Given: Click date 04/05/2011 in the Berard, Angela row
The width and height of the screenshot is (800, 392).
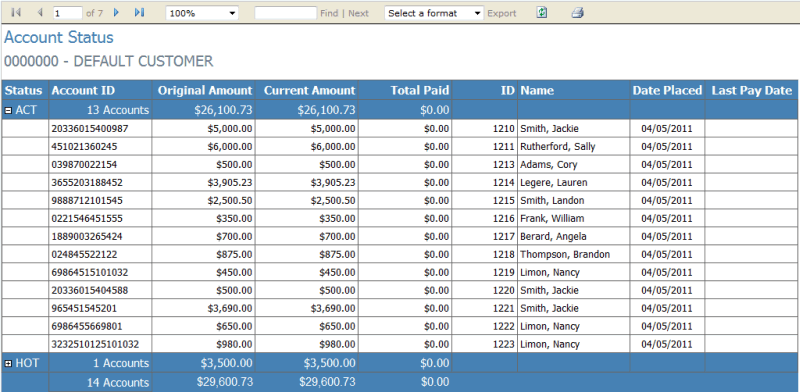Looking at the screenshot, I should pyautogui.click(x=667, y=236).
